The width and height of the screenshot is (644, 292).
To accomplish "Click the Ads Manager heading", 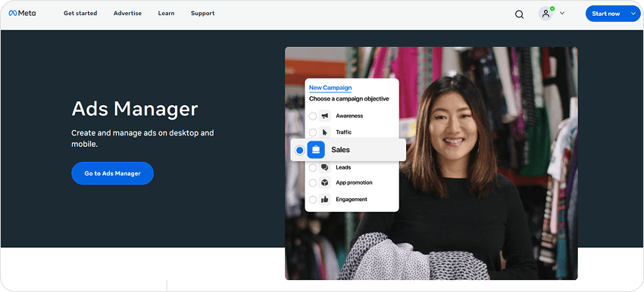I will (135, 109).
